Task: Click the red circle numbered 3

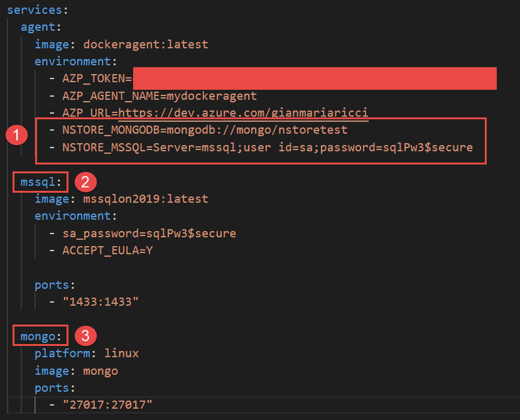Action: pyautogui.click(x=85, y=337)
